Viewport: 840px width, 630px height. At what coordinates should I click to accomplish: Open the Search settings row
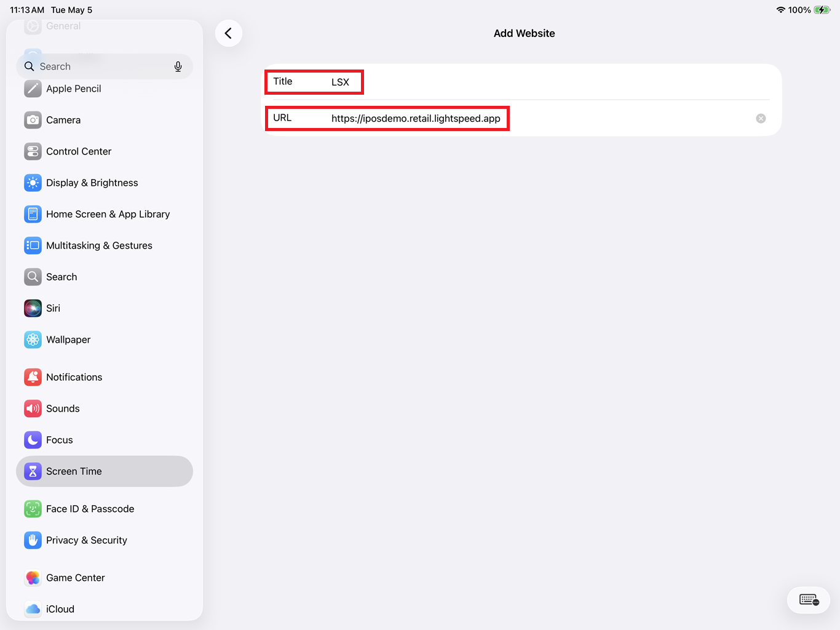105,277
